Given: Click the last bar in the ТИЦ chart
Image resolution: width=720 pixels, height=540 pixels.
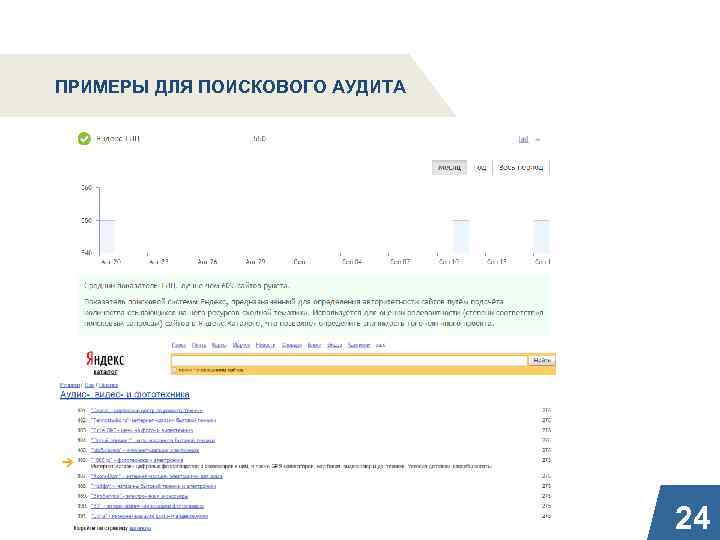Looking at the screenshot, I should click(x=542, y=236).
